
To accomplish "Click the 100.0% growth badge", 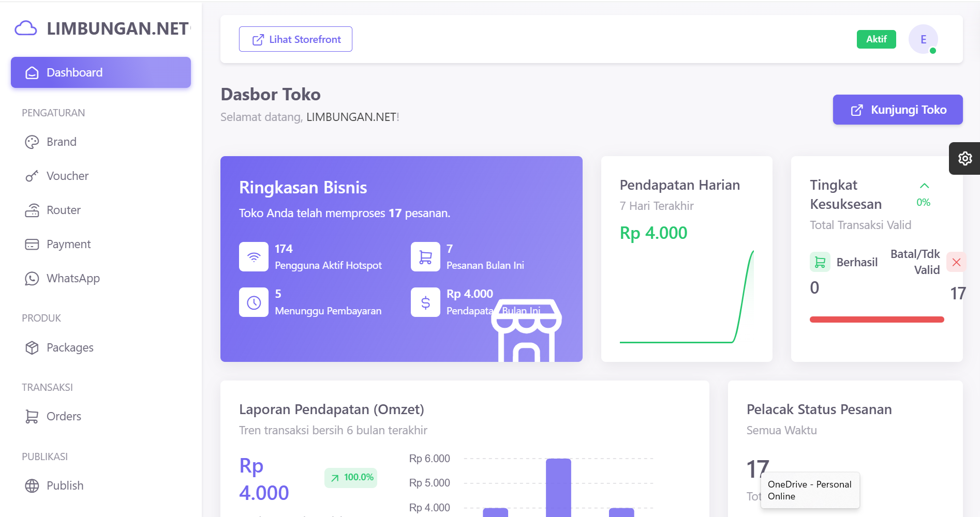I will [351, 477].
